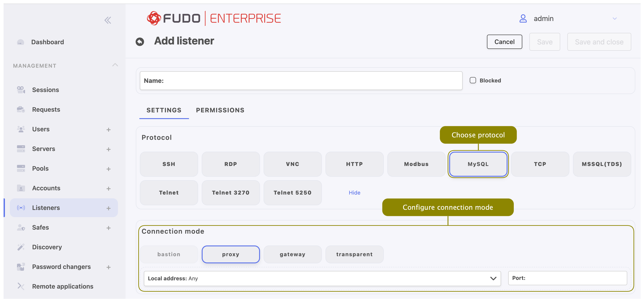Select Modbus protocol
Screen dimensions: 644x304
(416, 164)
